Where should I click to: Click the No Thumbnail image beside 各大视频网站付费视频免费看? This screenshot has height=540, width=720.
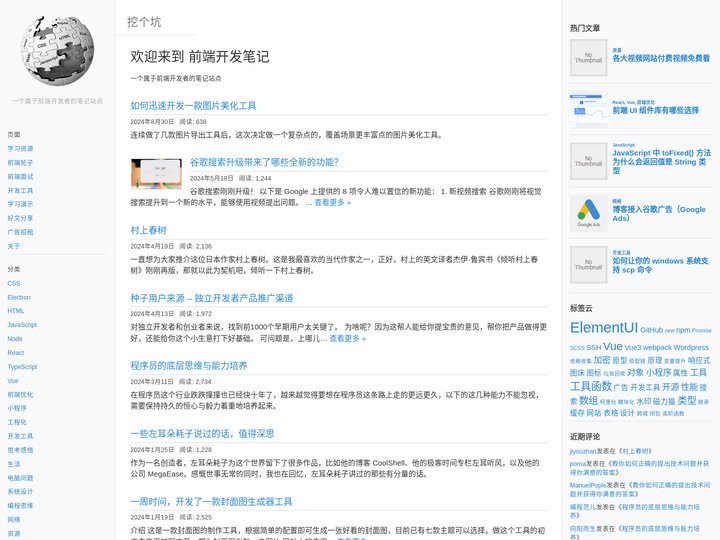point(588,57)
